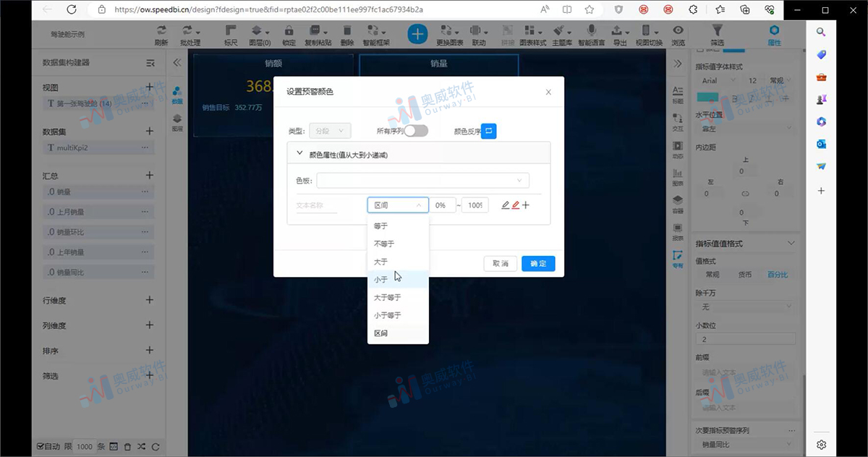
Task: Open the 智能框架 tool in the toolbar
Action: coord(372,33)
